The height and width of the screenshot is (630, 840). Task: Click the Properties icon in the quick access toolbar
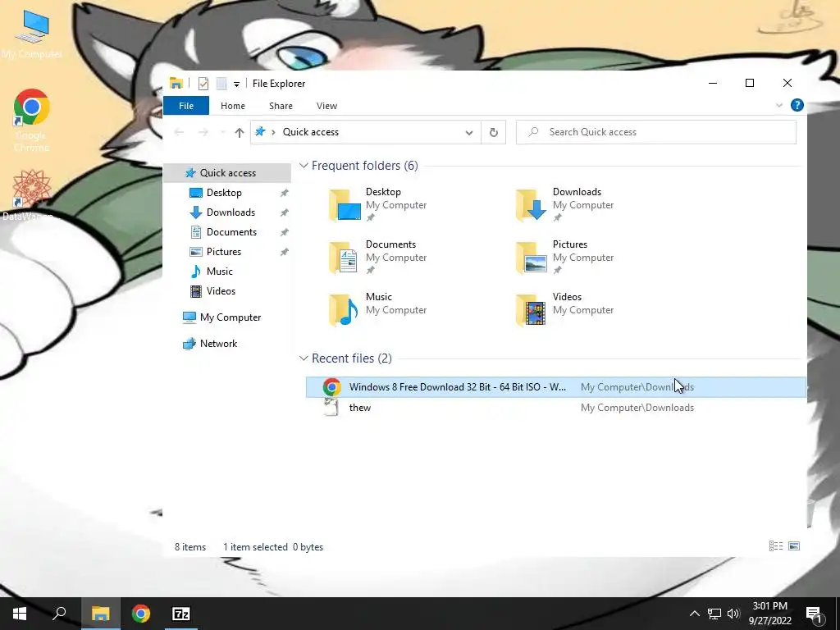coord(203,84)
